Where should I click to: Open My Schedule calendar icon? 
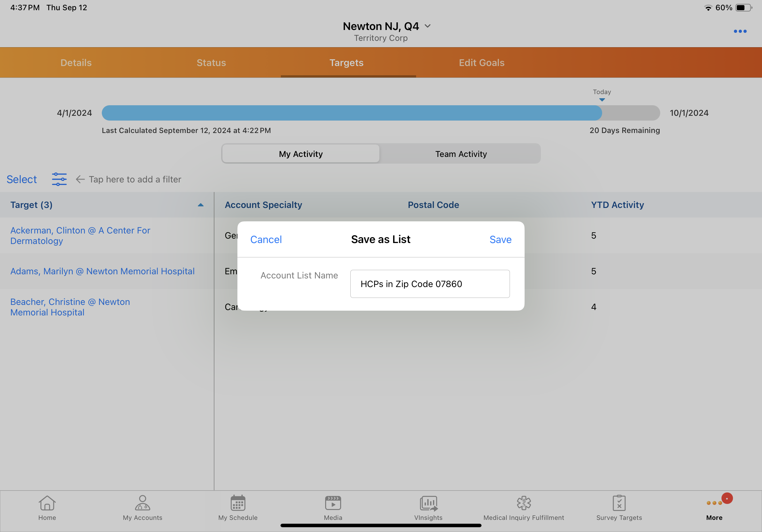click(x=238, y=503)
